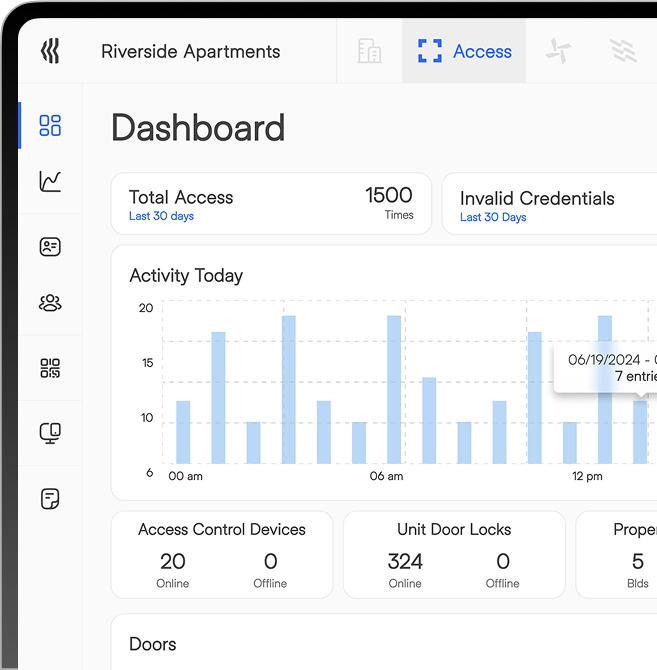The height and width of the screenshot is (670, 657).
Task: Click 324 Online under Unit Door Locks
Action: [405, 568]
